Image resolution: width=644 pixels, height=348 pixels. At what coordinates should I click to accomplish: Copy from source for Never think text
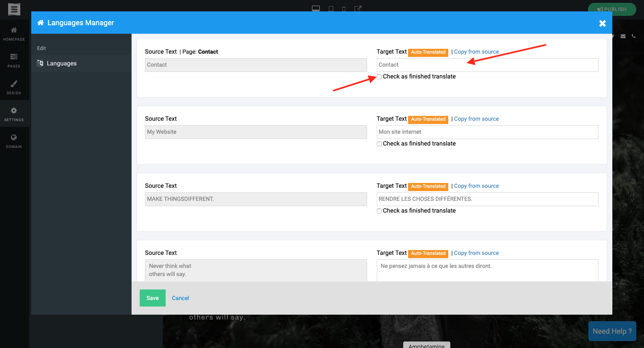click(476, 253)
